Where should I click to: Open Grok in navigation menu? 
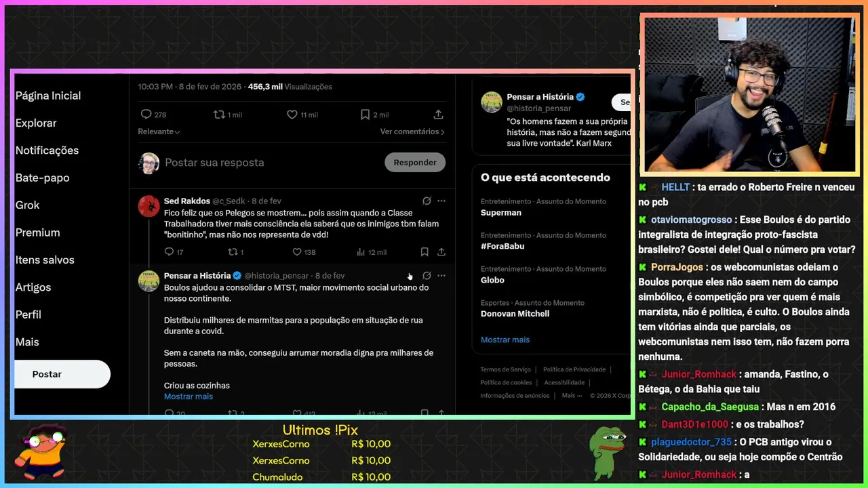tap(27, 205)
